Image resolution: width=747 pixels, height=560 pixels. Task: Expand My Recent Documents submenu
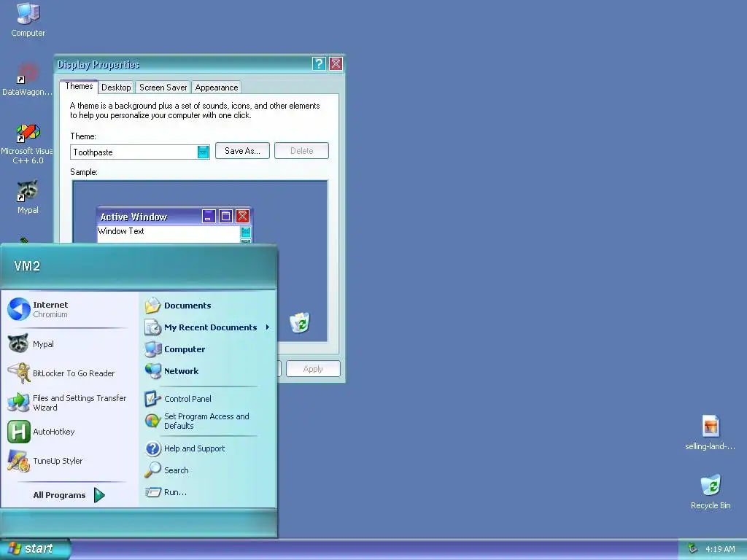208,327
